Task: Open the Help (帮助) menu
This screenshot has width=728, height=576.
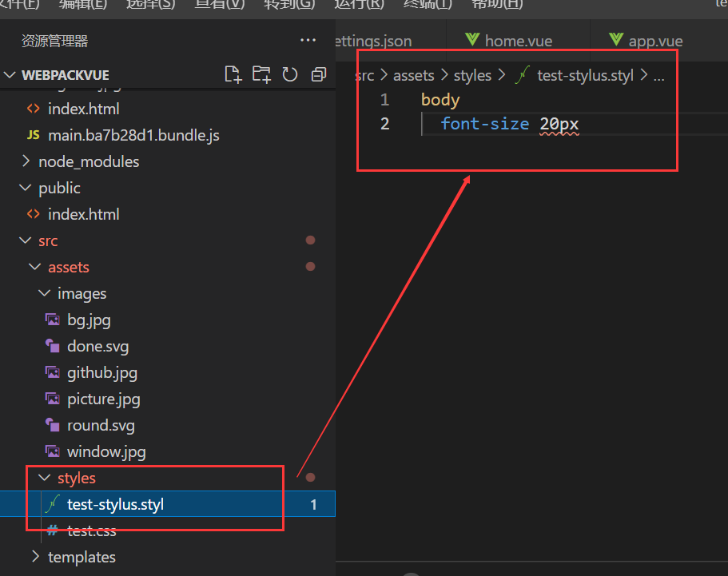Action: coord(497,5)
